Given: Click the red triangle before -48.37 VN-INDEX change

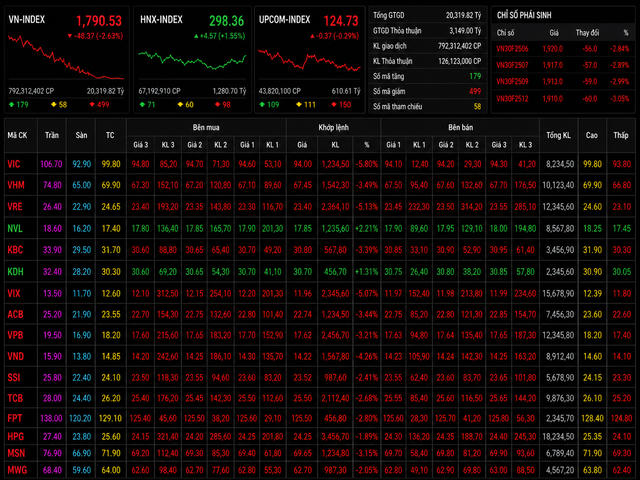Looking at the screenshot, I should coord(70,36).
